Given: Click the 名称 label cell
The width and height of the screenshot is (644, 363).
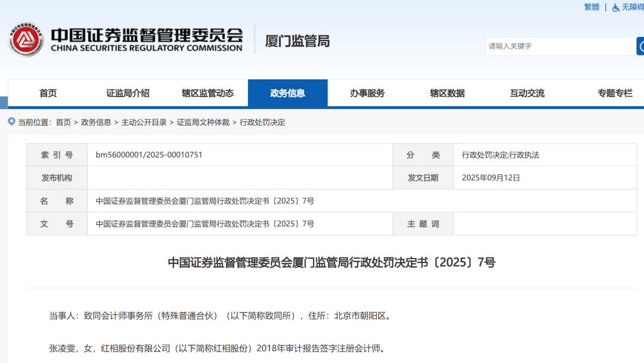Looking at the screenshot, I should 57,201.
